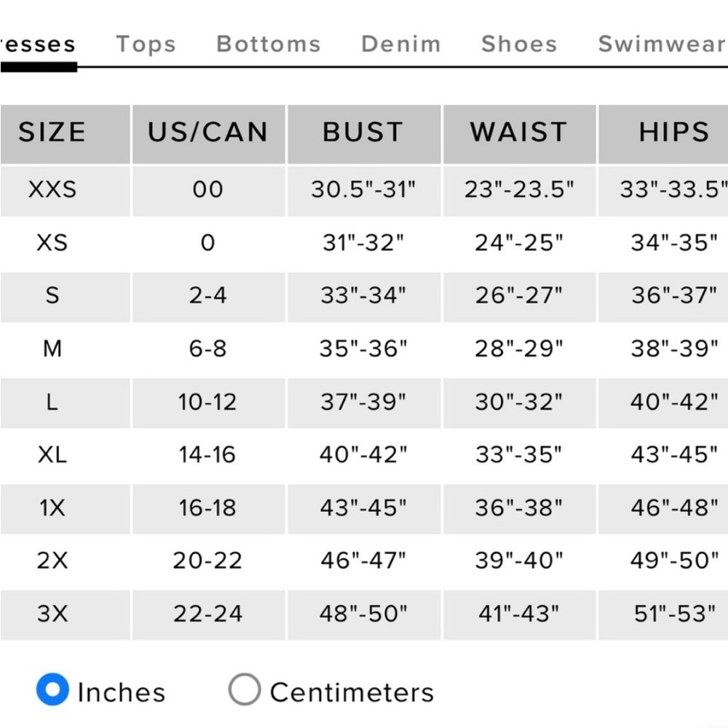Click the 37"-39" bust measurement cell
This screenshot has width=728, height=728.
(363, 402)
